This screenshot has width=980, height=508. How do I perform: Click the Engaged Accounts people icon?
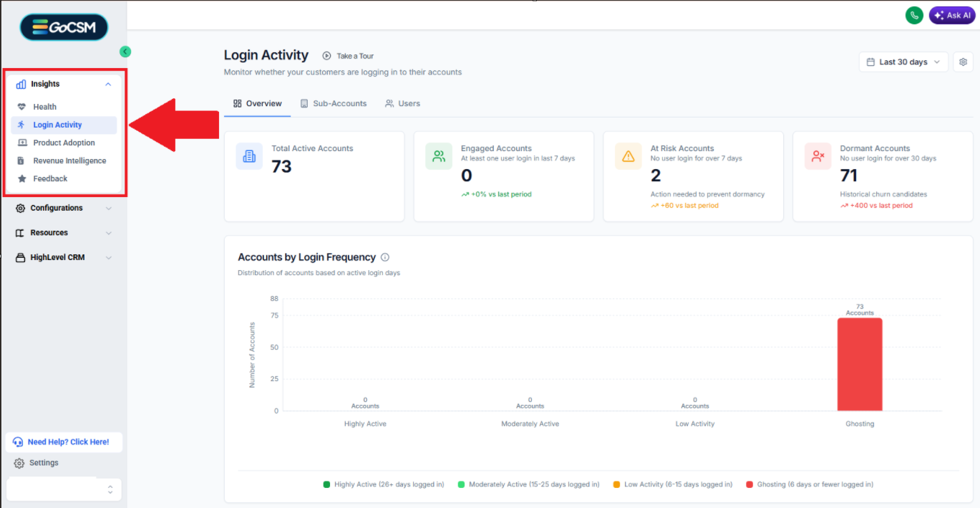coord(439,156)
